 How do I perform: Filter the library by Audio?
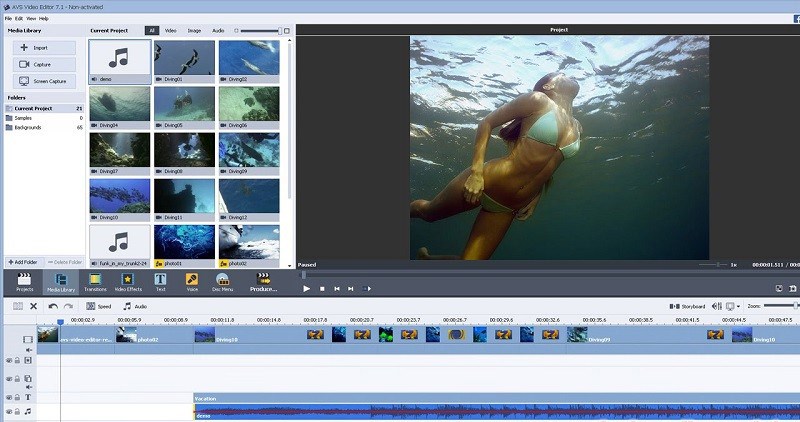[x=218, y=31]
